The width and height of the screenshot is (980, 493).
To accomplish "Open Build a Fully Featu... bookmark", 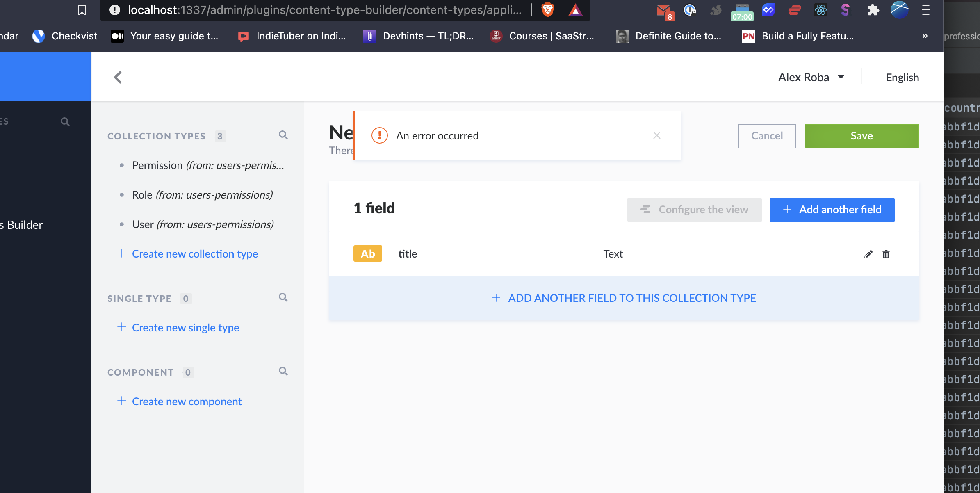I will click(x=798, y=36).
